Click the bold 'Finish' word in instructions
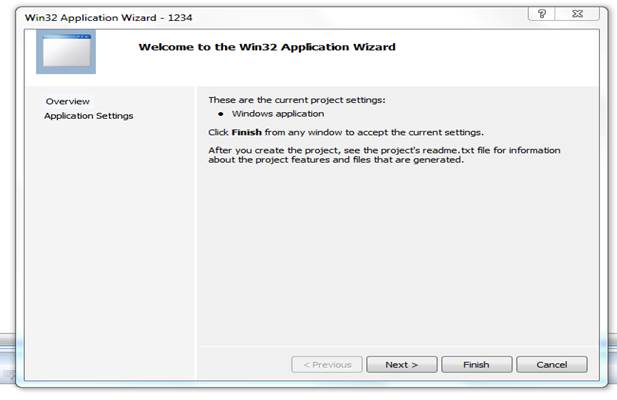 coord(247,133)
